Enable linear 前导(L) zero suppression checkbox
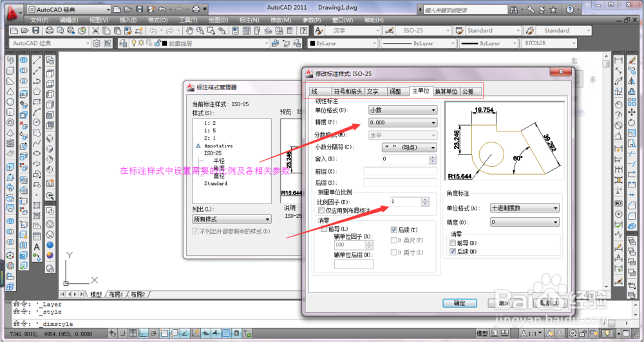Viewport: 644px width, 342px height. (x=324, y=229)
